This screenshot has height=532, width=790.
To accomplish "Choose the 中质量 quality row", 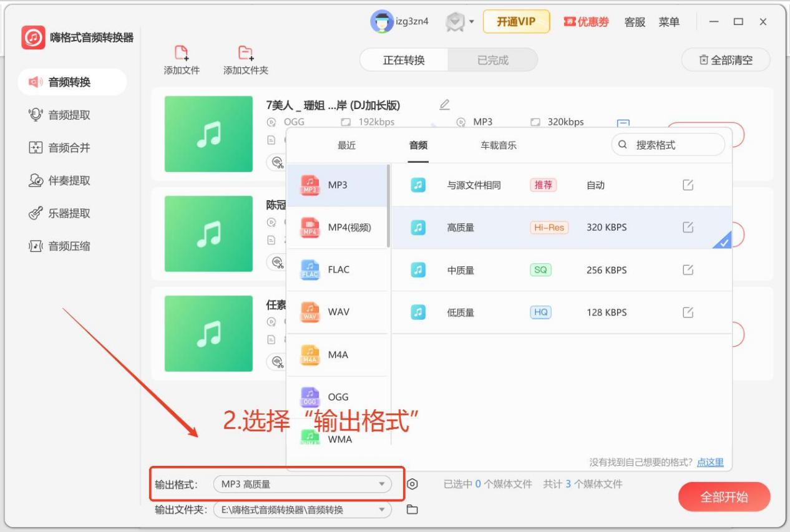I will [562, 270].
